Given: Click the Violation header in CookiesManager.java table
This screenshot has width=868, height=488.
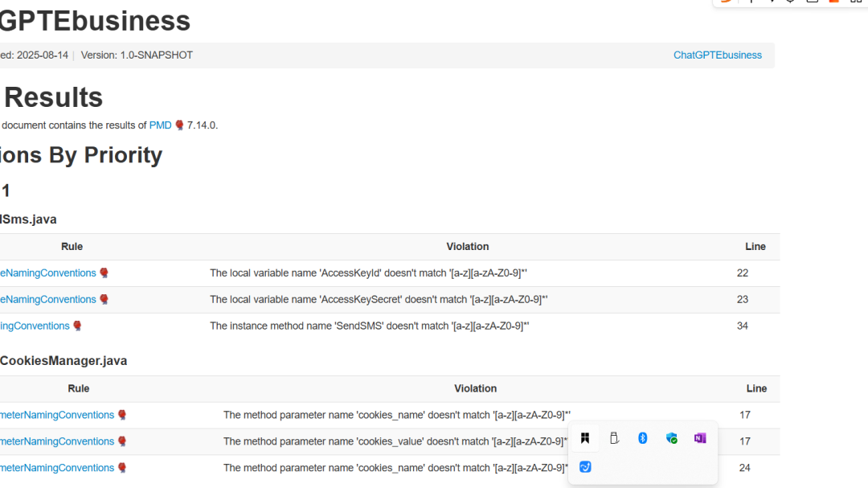Looking at the screenshot, I should click(476, 388).
